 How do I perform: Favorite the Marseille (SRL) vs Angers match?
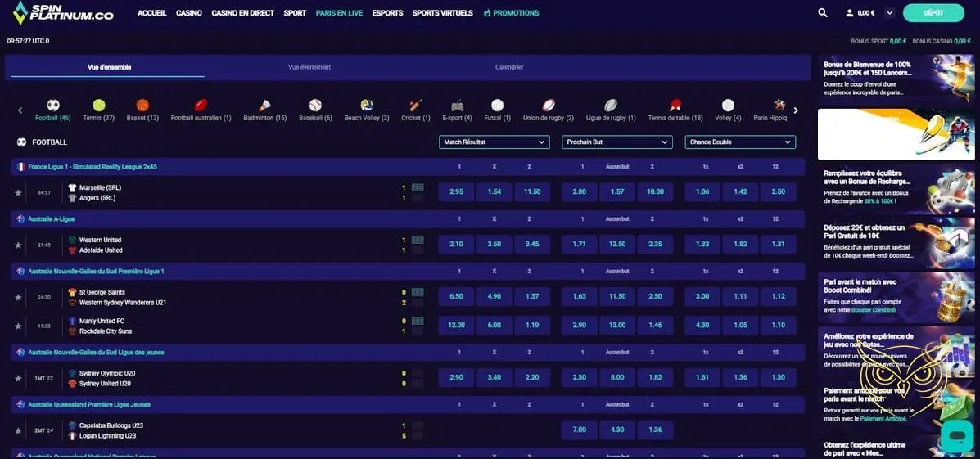click(18, 193)
